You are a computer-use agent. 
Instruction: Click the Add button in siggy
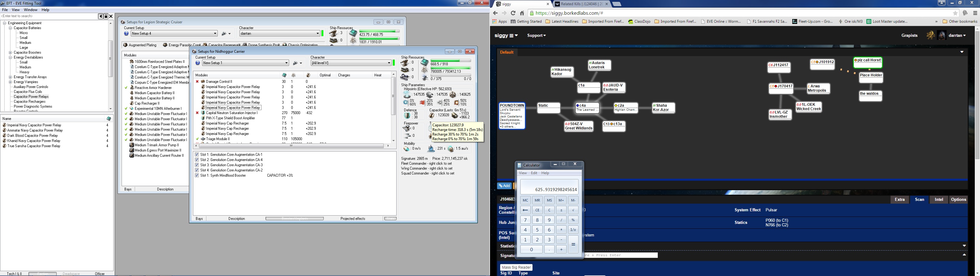(504, 186)
